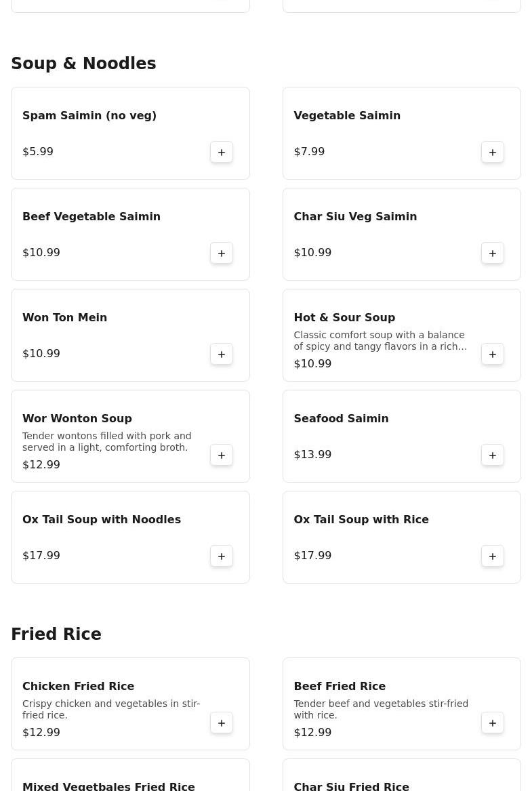Click plus icon for Beef Vegetable Saimin
The image size is (532, 791).
[x=222, y=253]
